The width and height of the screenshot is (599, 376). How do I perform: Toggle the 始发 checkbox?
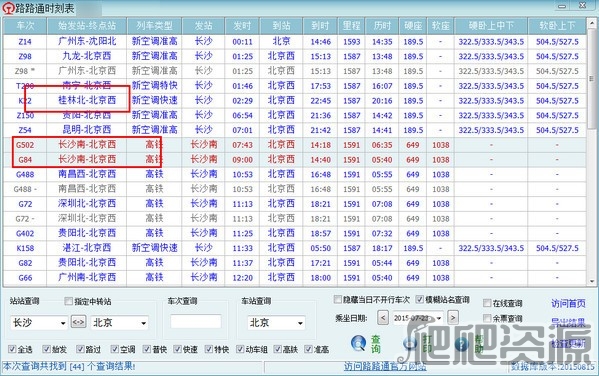pos(47,349)
